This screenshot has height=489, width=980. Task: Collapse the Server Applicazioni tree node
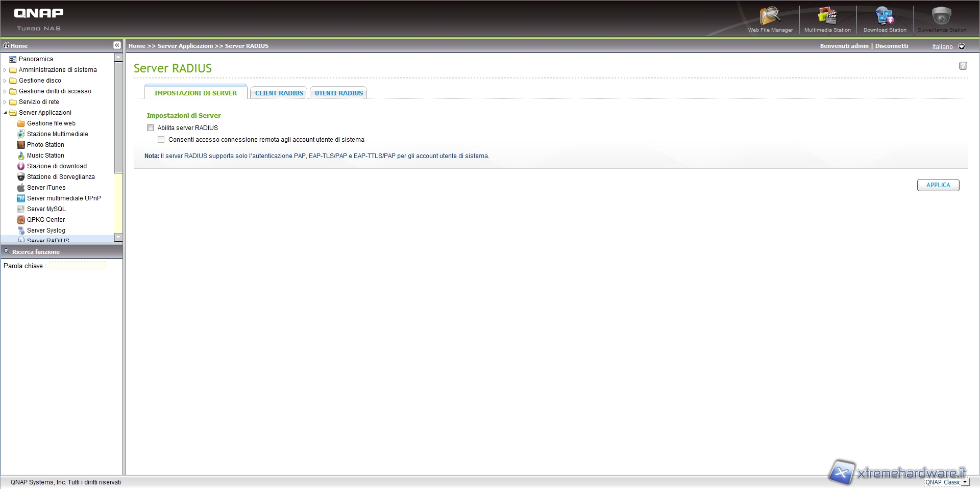[5, 113]
